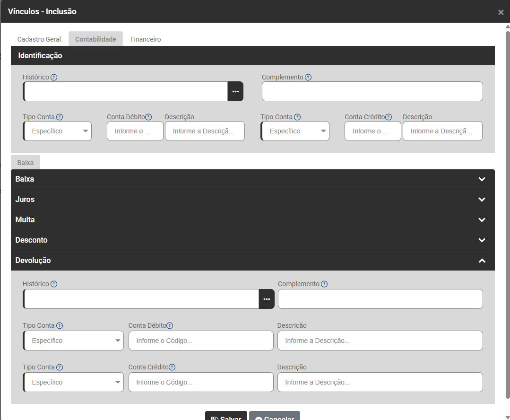Open Histórico lookup in Identificação section
510x420 pixels.
pos(235,91)
